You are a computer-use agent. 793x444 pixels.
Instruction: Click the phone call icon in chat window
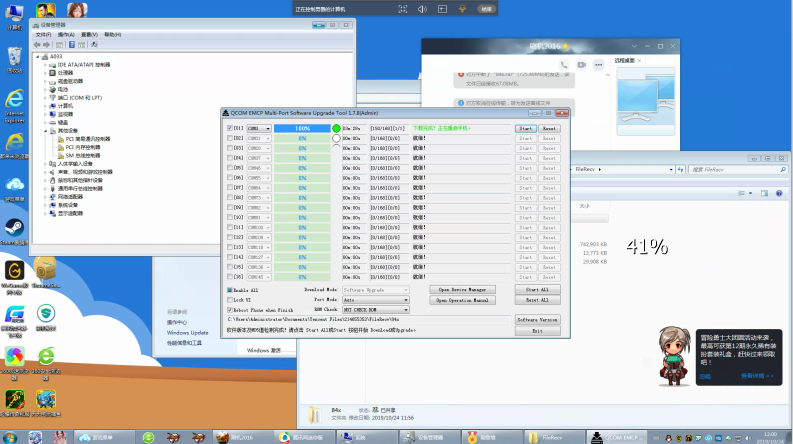point(564,65)
